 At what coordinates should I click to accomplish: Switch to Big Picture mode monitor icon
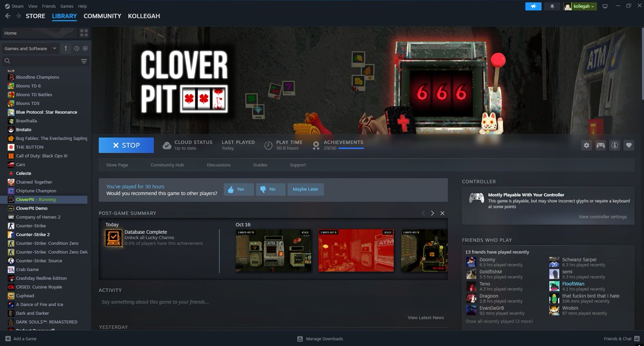pos(605,6)
